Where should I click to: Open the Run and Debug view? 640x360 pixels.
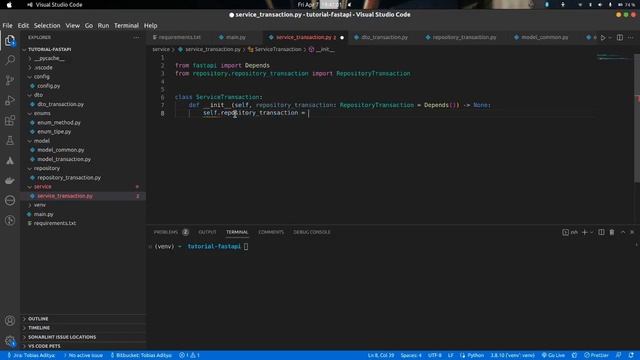[x=10, y=100]
